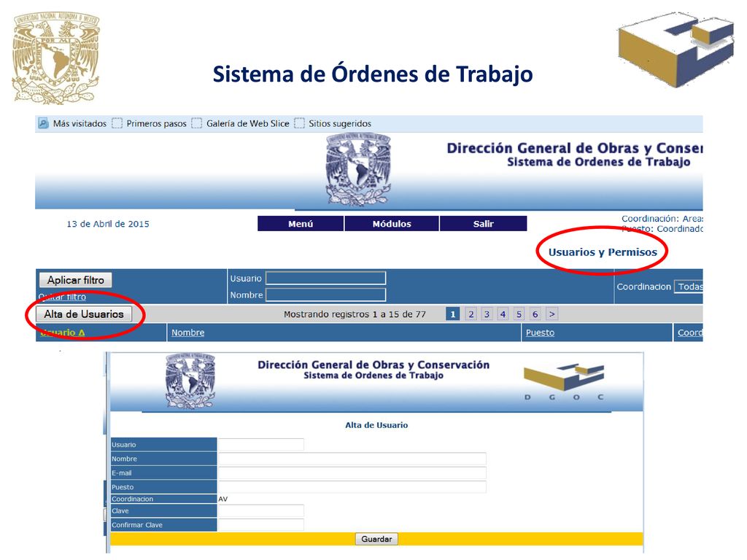Select Salir to log out
Viewport: 747px width, 560px height.
(483, 224)
